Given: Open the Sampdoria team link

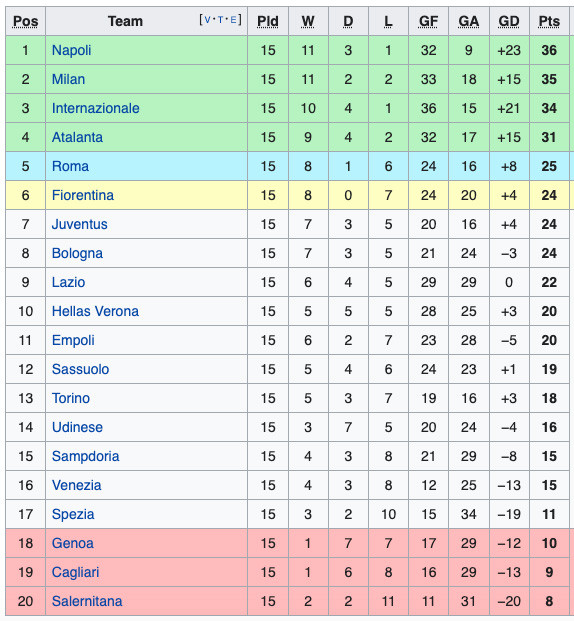Looking at the screenshot, I should (85, 456).
